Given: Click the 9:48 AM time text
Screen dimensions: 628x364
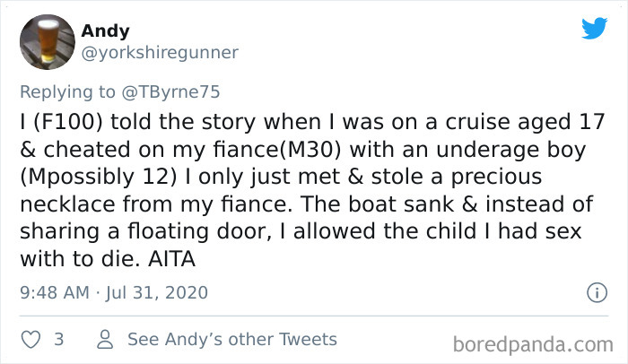Looking at the screenshot, I should coord(55,292).
